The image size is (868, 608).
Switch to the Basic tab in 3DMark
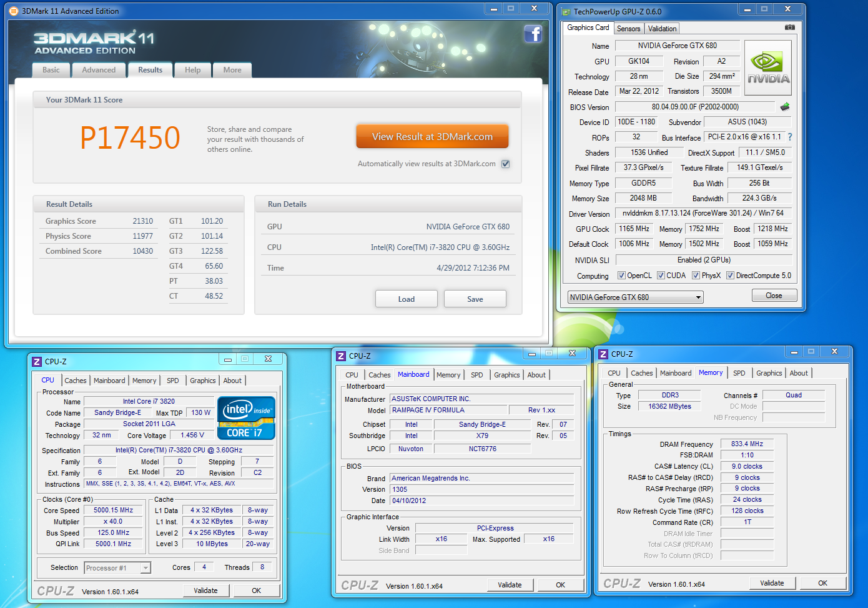tap(51, 70)
